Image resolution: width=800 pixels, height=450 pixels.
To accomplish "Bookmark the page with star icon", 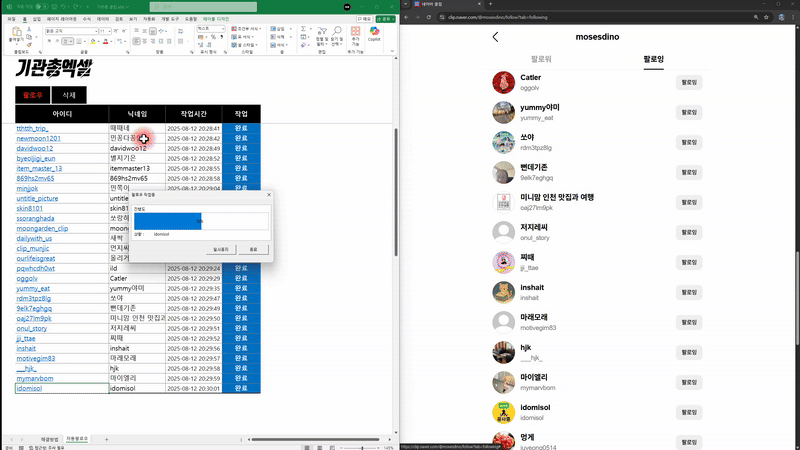I will click(766, 17).
